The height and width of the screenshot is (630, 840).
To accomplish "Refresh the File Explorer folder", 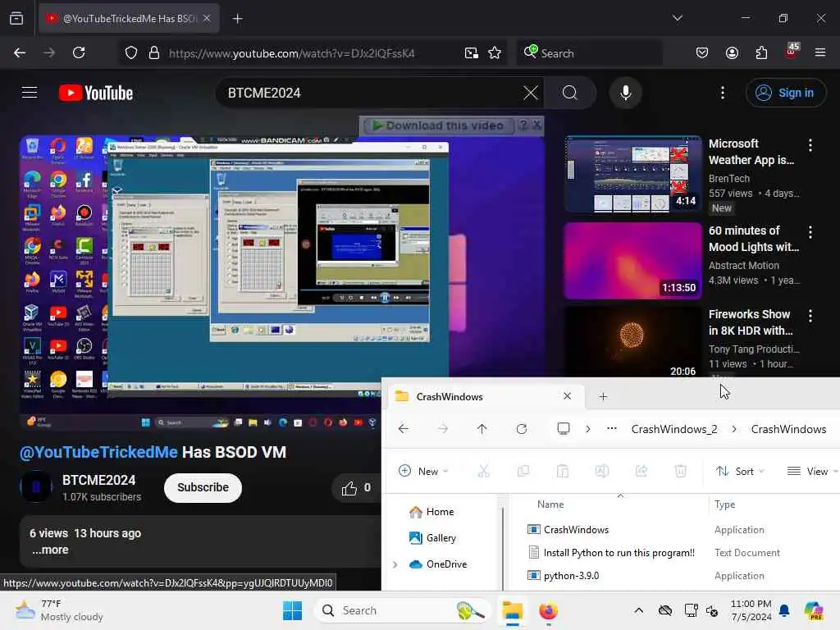I will pos(521,428).
